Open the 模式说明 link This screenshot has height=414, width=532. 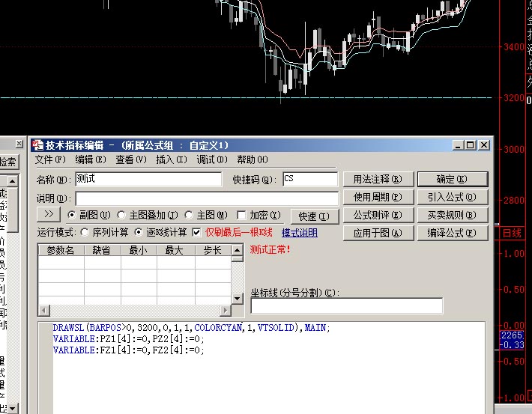pyautogui.click(x=300, y=233)
